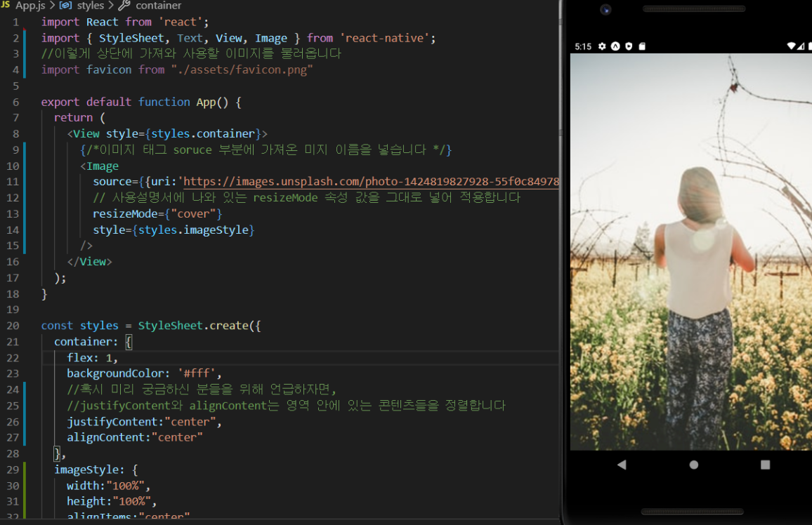Screen dimensions: 812x525
Task: Tap the shield icon in emulator status bar
Action: 629,46
